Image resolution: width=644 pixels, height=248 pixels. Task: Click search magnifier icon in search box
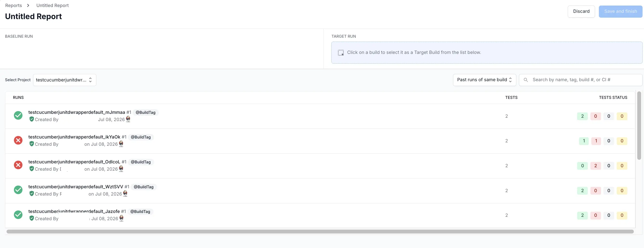click(x=526, y=80)
